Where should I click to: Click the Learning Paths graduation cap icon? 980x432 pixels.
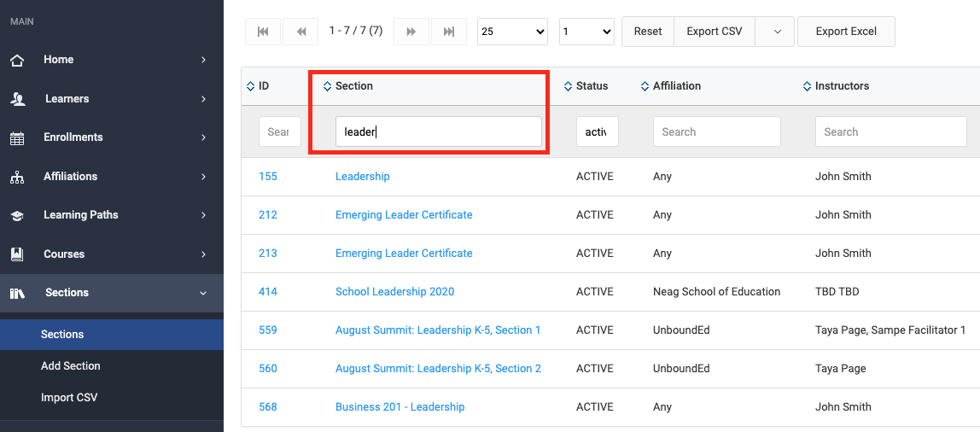pyautogui.click(x=17, y=215)
